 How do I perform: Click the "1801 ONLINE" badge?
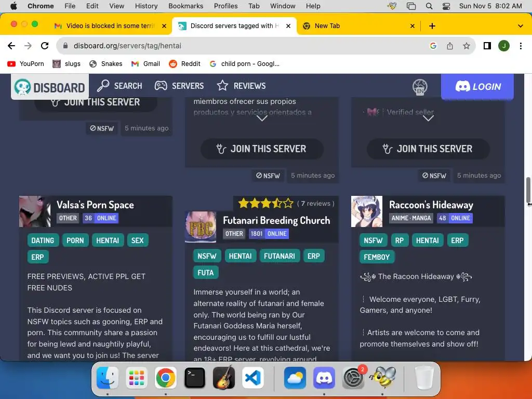[269, 234]
